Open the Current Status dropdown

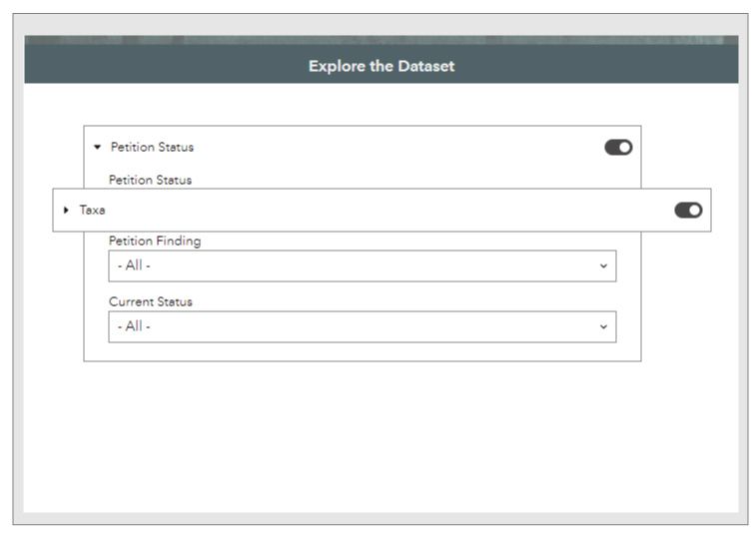(362, 326)
